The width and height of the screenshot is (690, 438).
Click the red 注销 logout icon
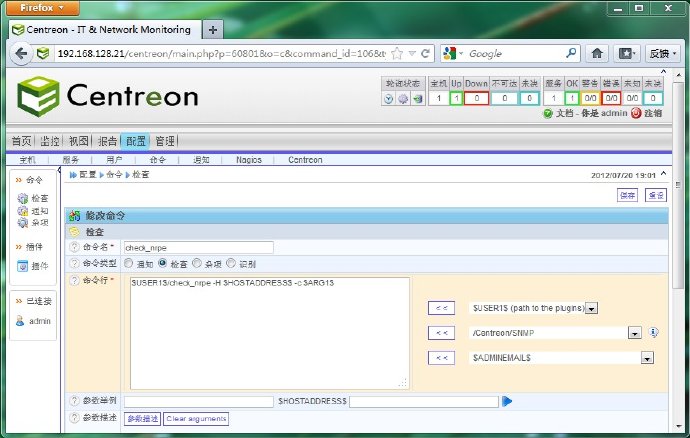click(x=636, y=113)
